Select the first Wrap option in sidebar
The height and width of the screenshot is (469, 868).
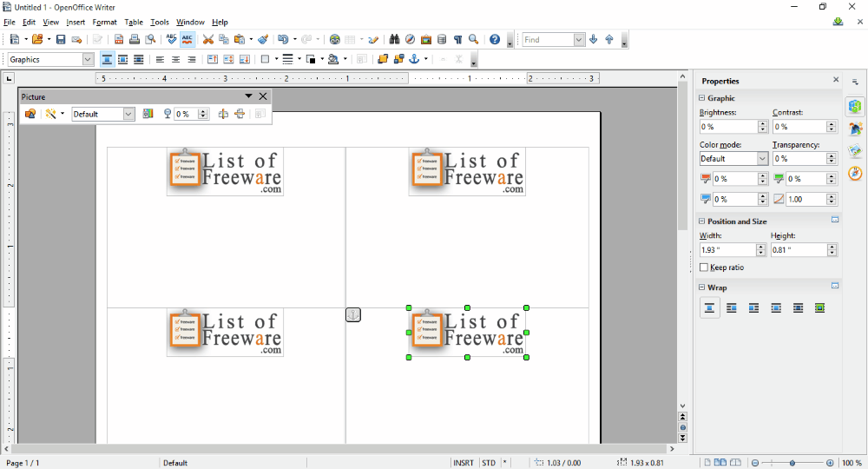710,307
